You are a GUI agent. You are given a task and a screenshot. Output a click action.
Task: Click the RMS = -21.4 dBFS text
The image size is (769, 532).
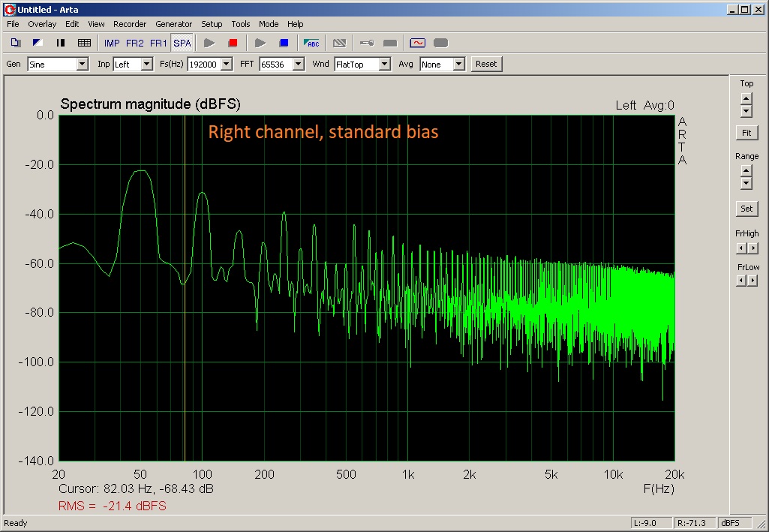click(x=113, y=506)
